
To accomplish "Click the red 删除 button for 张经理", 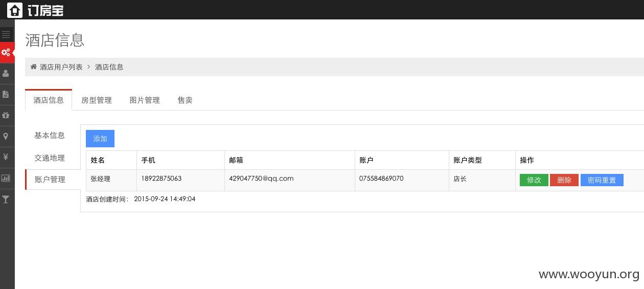I will [x=564, y=180].
